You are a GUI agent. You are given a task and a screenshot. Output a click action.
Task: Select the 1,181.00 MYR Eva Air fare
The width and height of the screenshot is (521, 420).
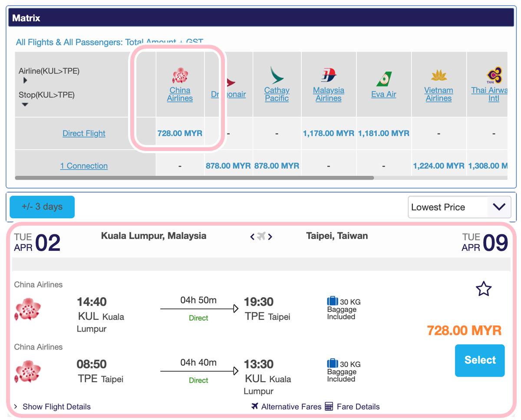[384, 133]
